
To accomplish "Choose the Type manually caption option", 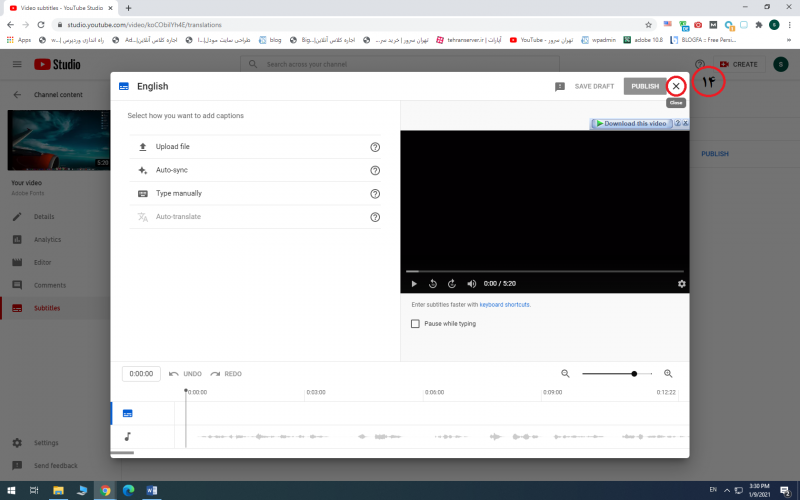I will [x=178, y=194].
